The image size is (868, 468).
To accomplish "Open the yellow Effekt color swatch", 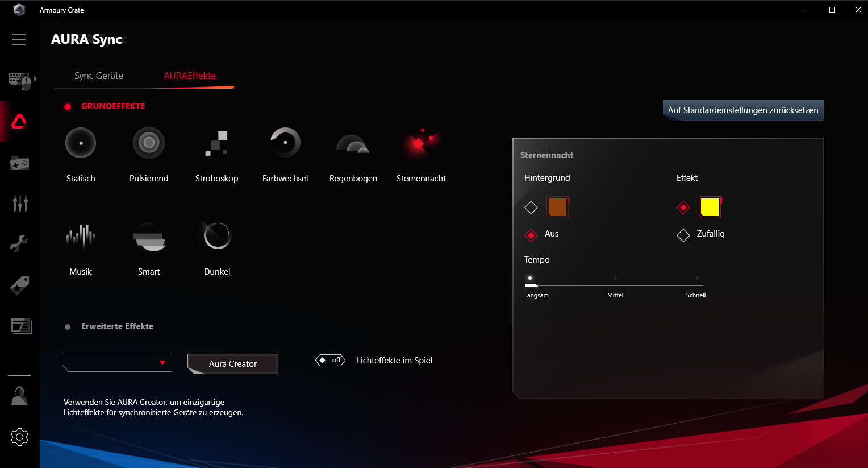I will click(x=710, y=208).
